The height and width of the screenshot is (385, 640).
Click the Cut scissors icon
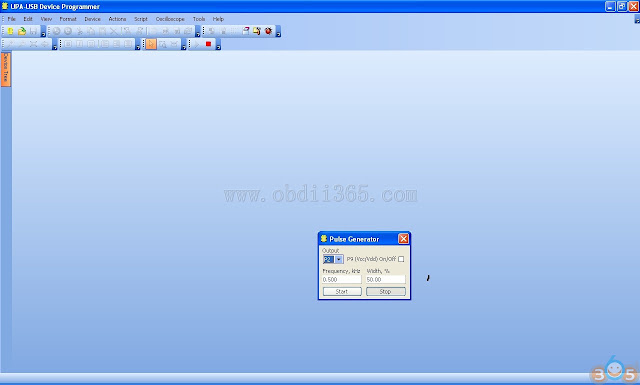pos(80,31)
